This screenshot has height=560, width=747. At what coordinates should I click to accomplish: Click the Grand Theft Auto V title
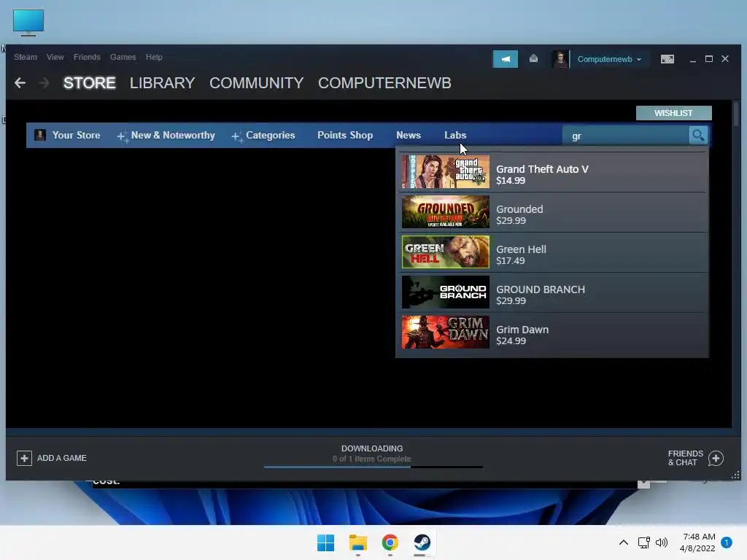tap(542, 169)
